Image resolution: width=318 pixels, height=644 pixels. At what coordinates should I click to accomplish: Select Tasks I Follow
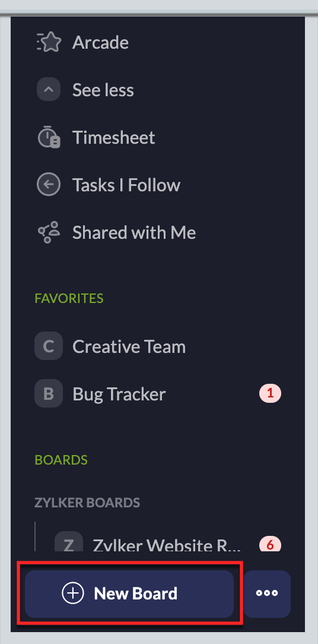(x=126, y=185)
